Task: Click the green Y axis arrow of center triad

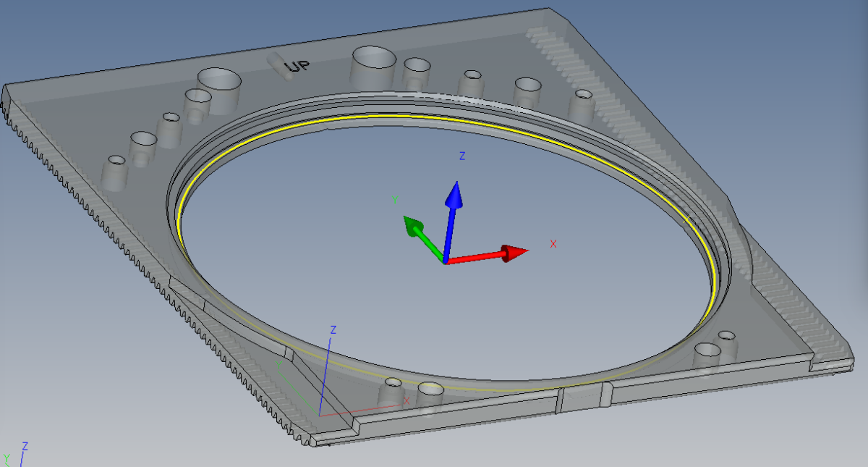Action: coord(423,238)
